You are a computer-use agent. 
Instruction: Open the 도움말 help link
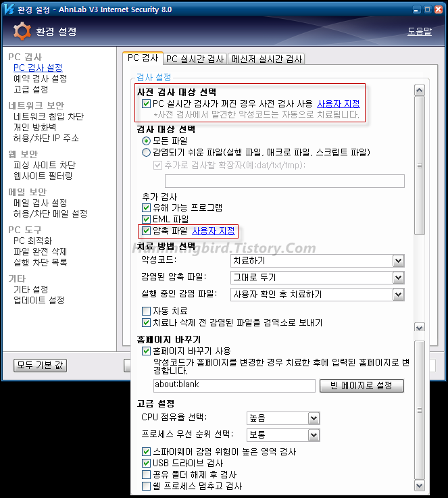[419, 31]
